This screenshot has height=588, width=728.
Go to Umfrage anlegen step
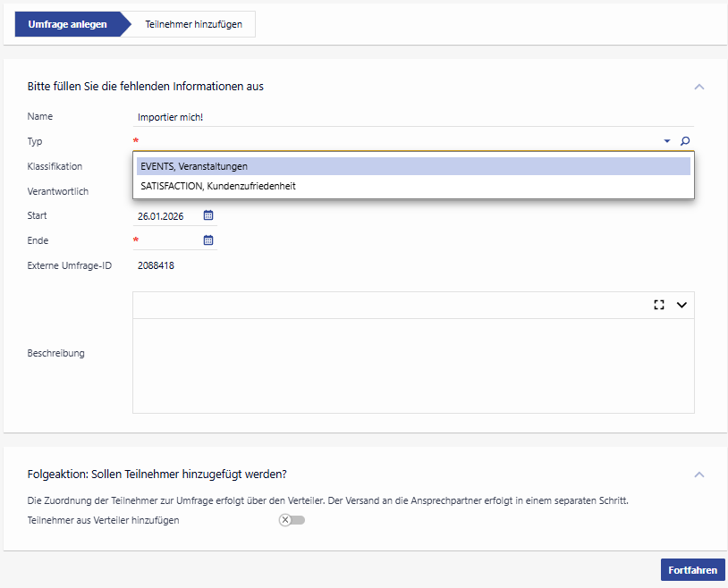click(67, 24)
